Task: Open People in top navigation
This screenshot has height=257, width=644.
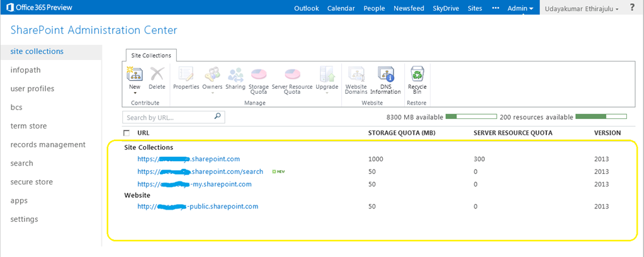Action: pos(374,8)
